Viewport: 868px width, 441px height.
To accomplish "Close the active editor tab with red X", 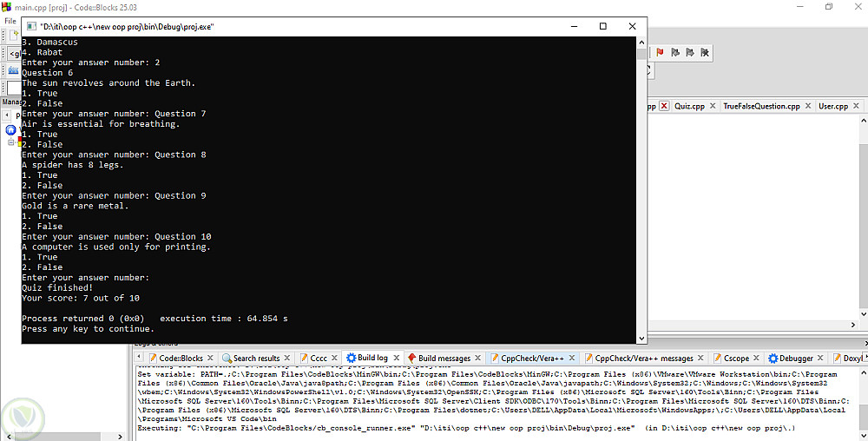I will [x=664, y=106].
